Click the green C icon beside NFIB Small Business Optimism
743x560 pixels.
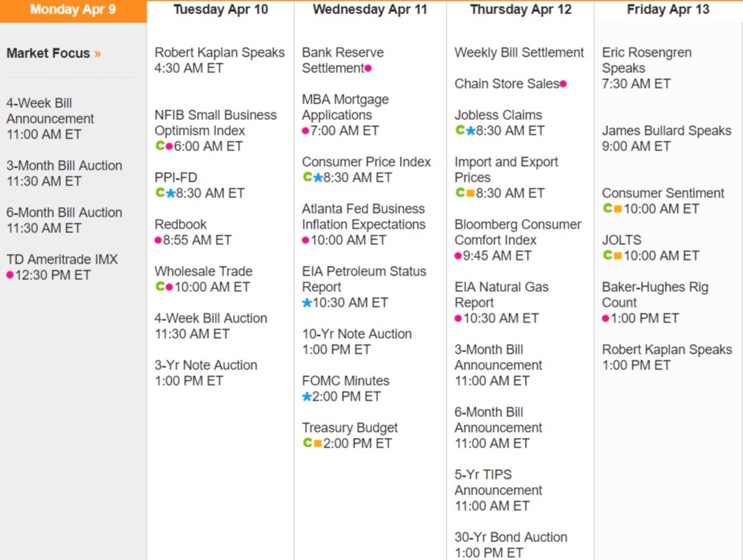point(159,146)
